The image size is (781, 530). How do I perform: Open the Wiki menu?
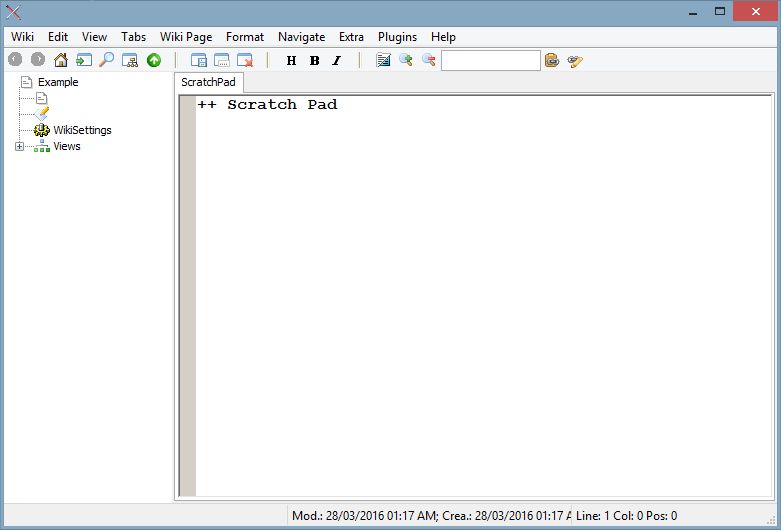(22, 37)
